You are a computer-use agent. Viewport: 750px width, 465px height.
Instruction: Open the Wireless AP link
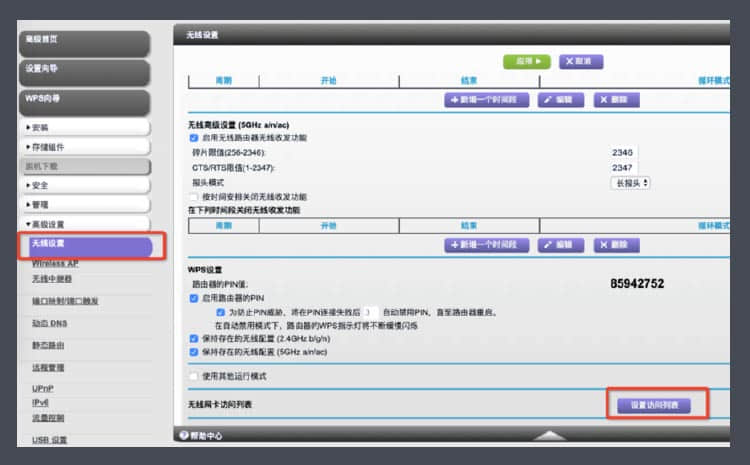pyautogui.click(x=55, y=264)
